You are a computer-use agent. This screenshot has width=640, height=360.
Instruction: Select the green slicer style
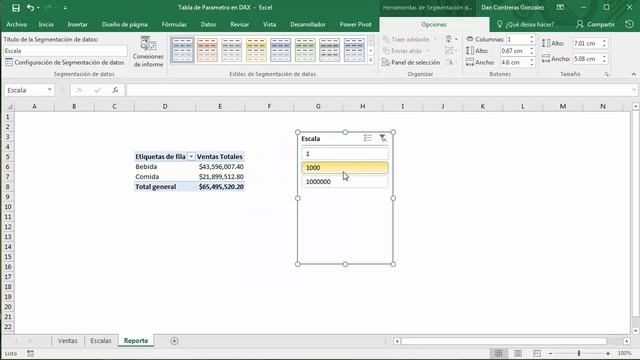(x=305, y=50)
